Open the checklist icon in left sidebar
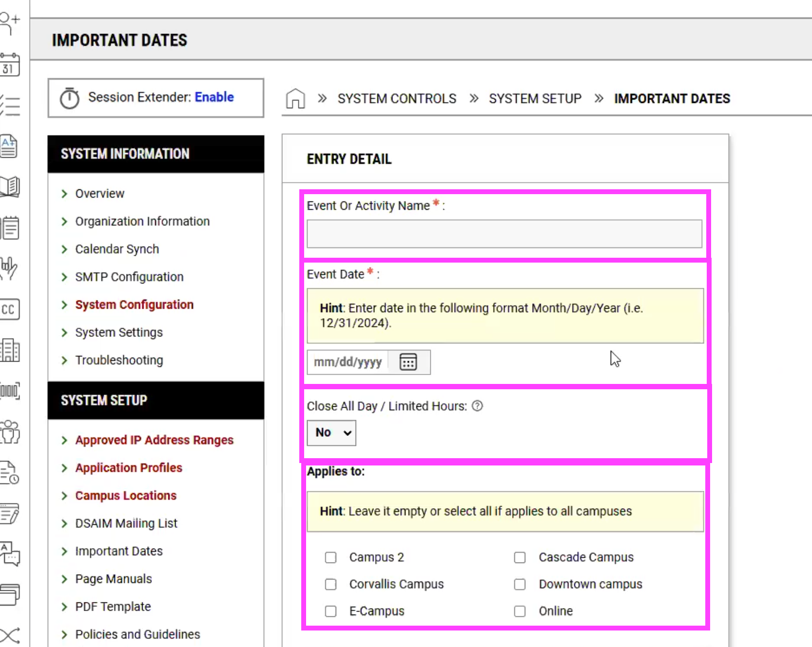The height and width of the screenshot is (647, 812). click(10, 105)
